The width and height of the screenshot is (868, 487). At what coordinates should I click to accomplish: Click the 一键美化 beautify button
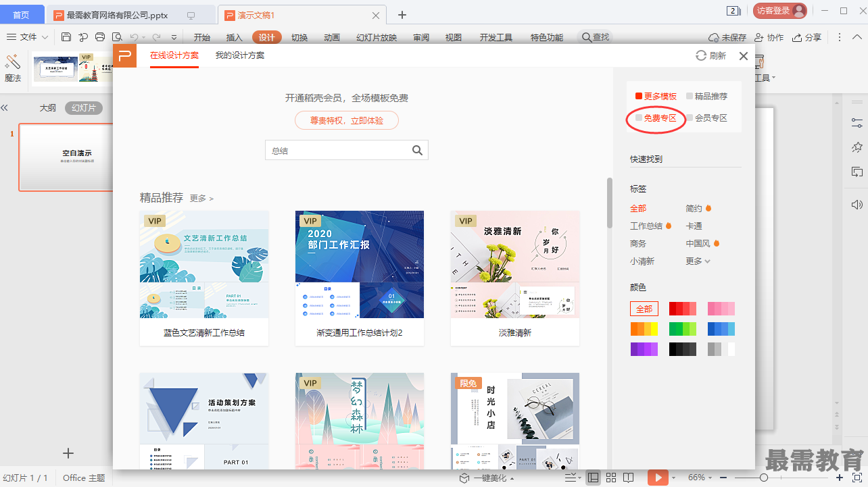486,478
